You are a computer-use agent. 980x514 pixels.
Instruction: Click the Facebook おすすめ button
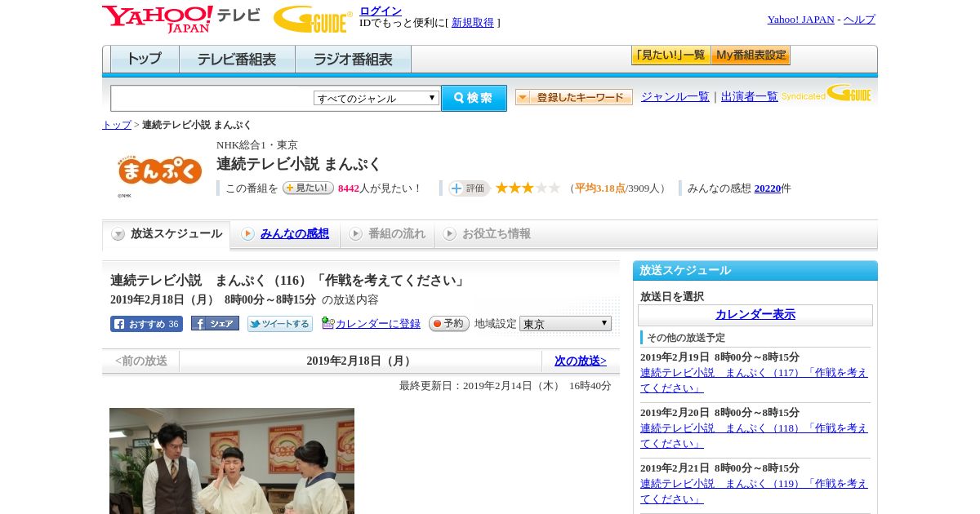point(146,324)
